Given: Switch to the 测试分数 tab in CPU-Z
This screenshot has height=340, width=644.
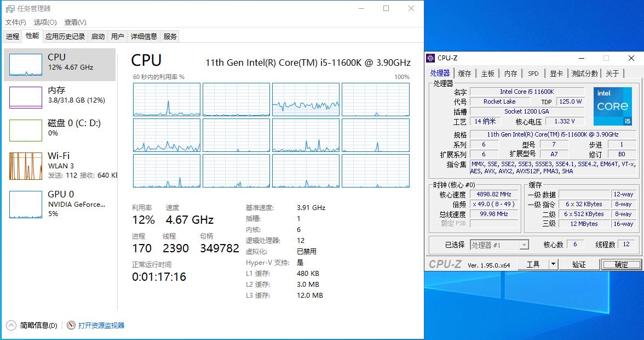Looking at the screenshot, I should click(x=584, y=73).
